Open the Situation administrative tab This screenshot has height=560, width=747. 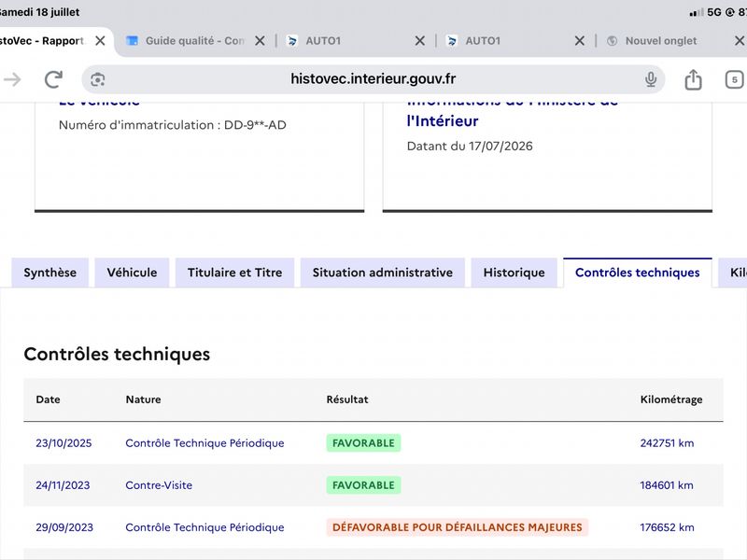tap(383, 273)
